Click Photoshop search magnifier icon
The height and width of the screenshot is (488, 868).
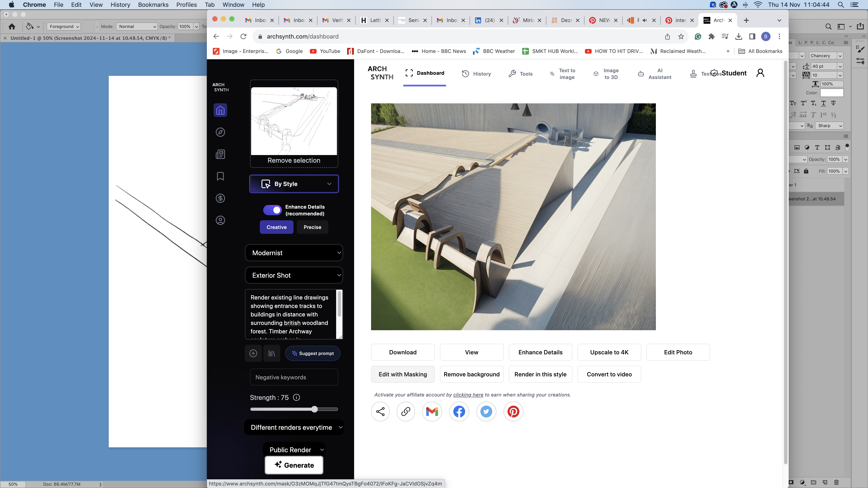[828, 26]
